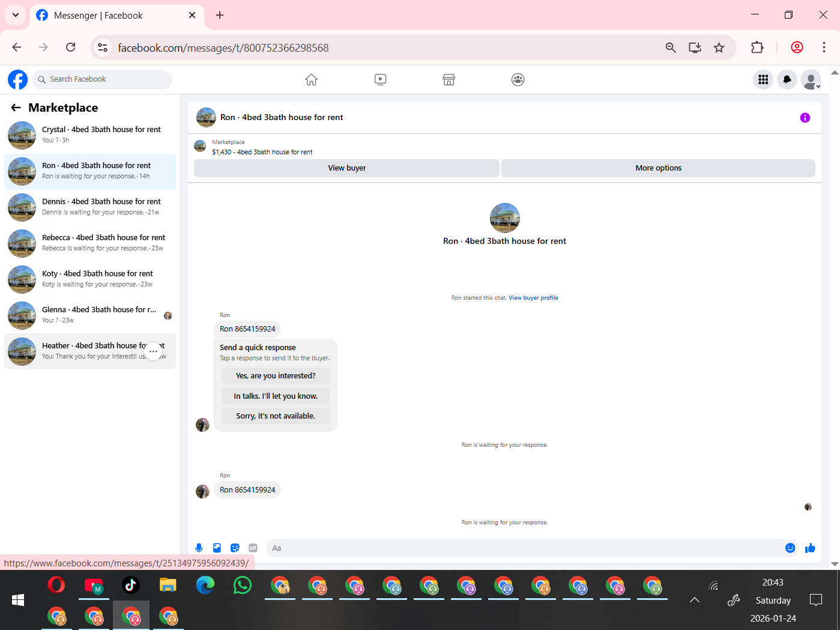Choose a sticker icon
840x630 pixels.
click(x=235, y=548)
